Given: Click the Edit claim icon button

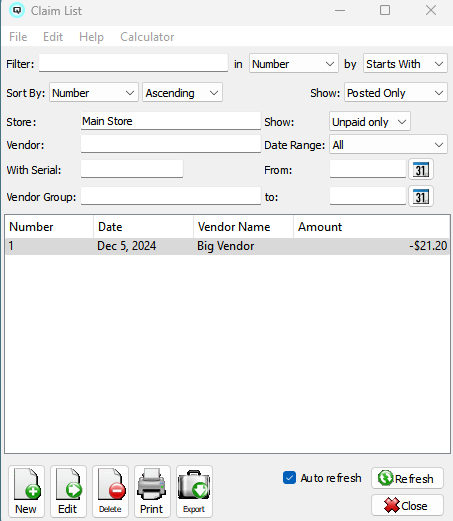Looking at the screenshot, I should tap(68, 491).
